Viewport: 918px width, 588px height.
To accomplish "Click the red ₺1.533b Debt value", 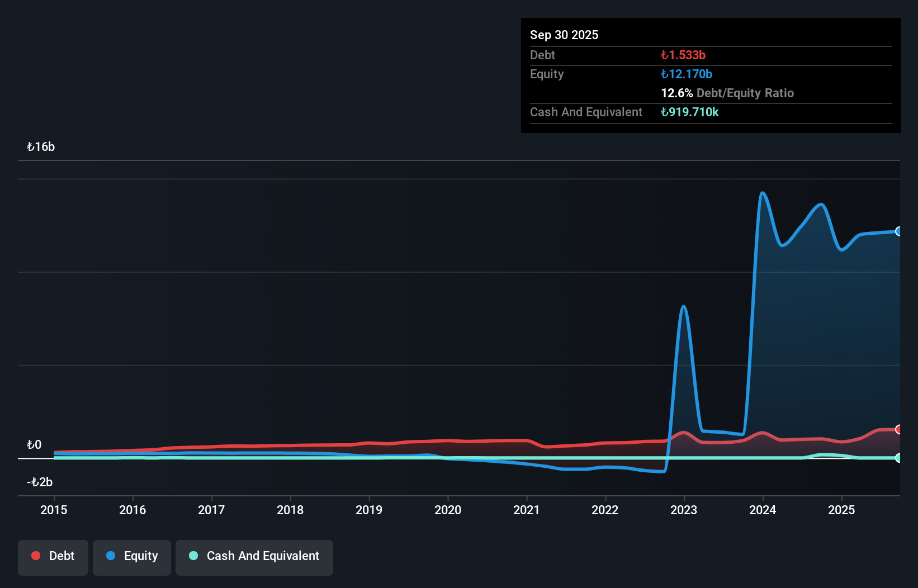I will point(683,55).
